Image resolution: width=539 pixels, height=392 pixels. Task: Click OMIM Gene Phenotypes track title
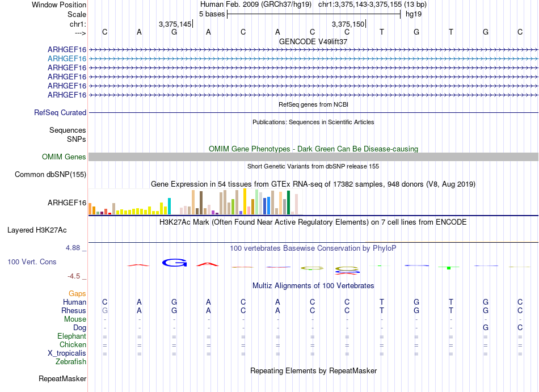pos(313,149)
